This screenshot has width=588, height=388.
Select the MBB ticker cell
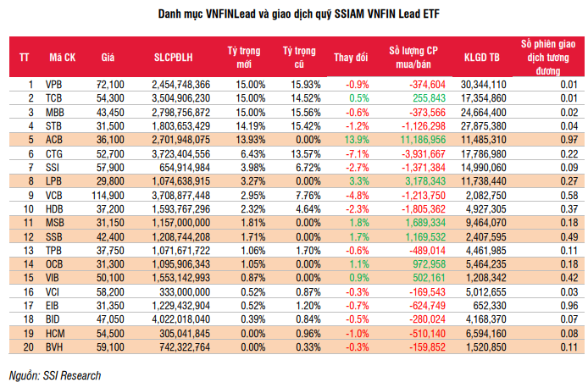[55, 113]
